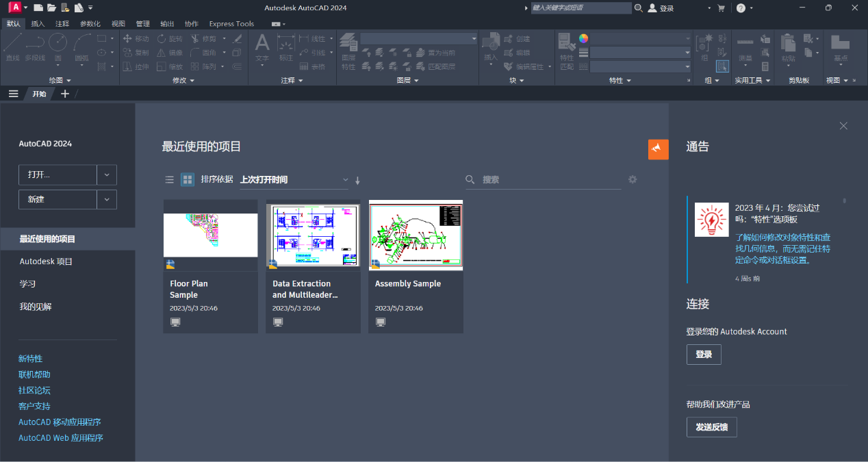
Task: Click the Open folder quick access icon
Action: pos(51,8)
